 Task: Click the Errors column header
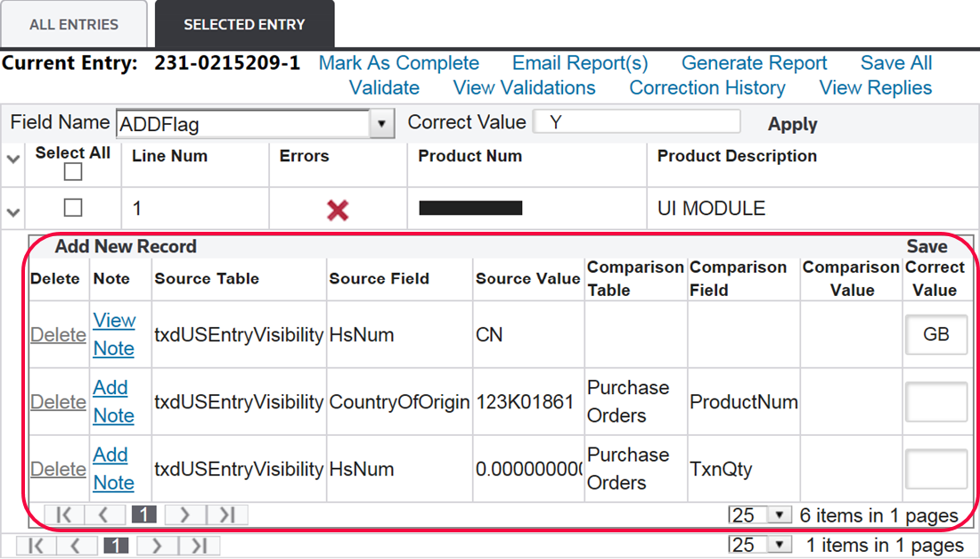point(305,156)
